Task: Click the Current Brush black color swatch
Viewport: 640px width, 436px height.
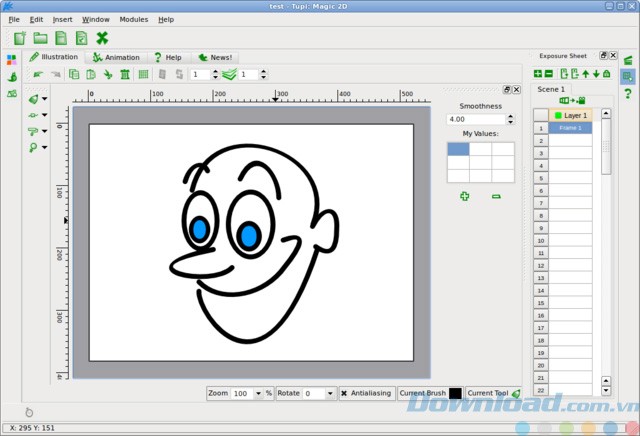Action: click(x=455, y=394)
